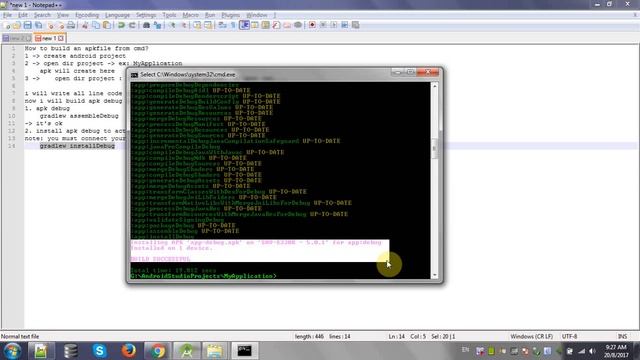Viewport: 640px width, 360px height.
Task: Click the Save recorded macro icon
Action: (356, 25)
